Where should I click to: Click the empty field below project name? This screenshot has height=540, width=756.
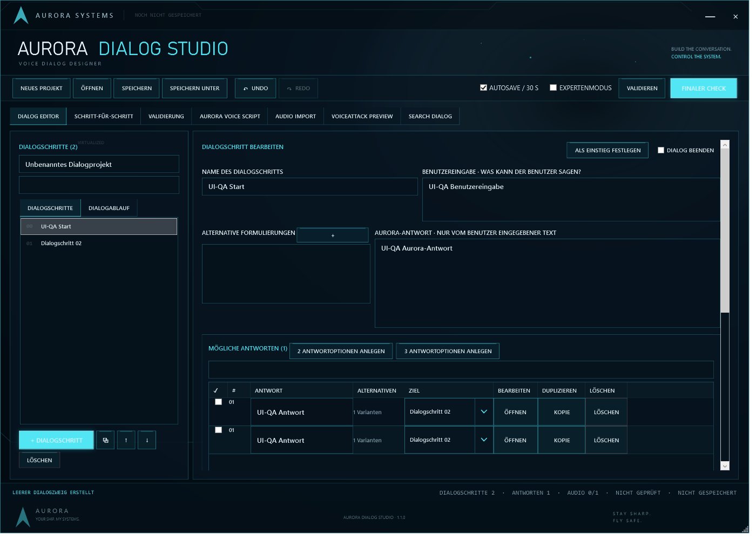click(99, 185)
